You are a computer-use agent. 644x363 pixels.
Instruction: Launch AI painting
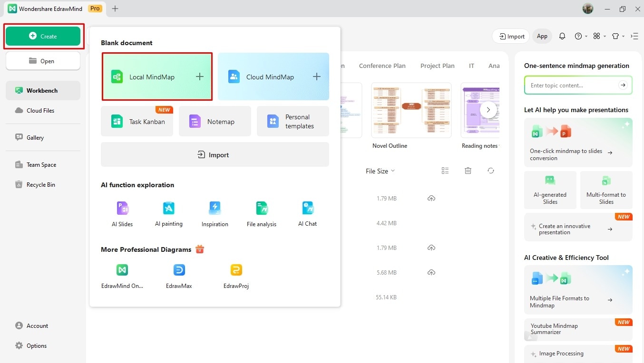coord(169,214)
